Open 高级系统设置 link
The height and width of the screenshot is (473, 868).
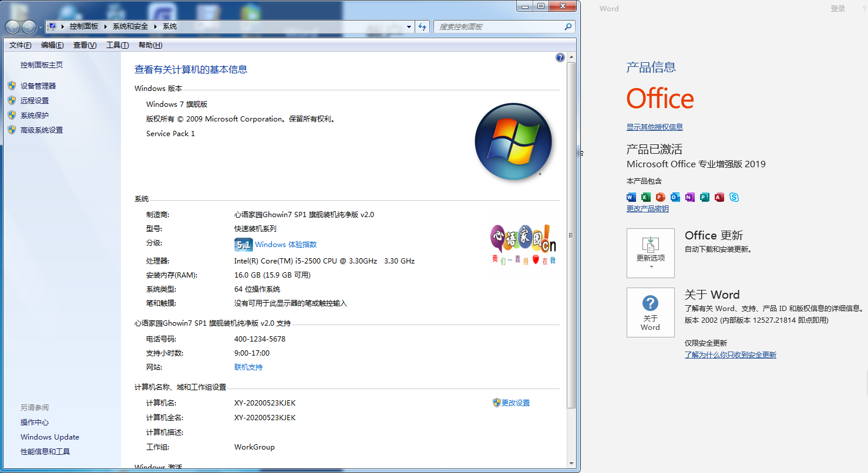pos(42,130)
